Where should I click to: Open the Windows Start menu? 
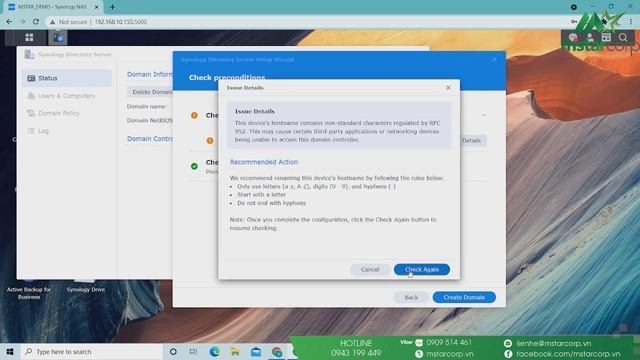pos(10,351)
